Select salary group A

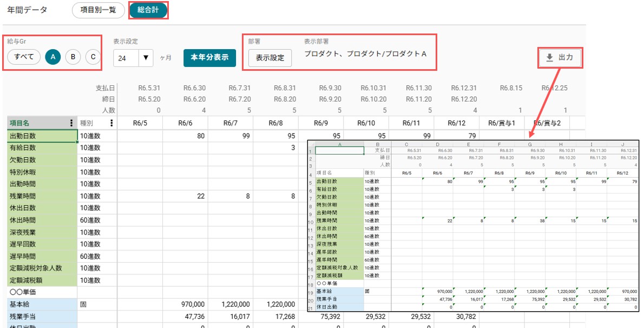point(52,57)
